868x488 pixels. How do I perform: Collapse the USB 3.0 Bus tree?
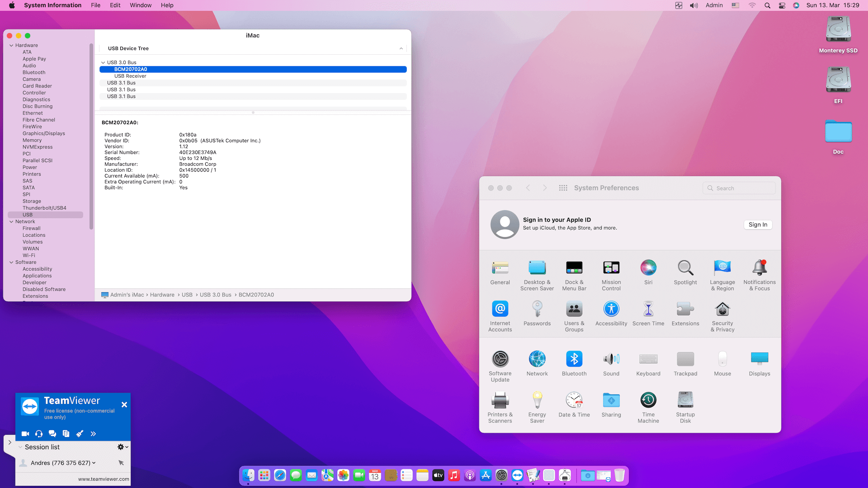(x=103, y=62)
